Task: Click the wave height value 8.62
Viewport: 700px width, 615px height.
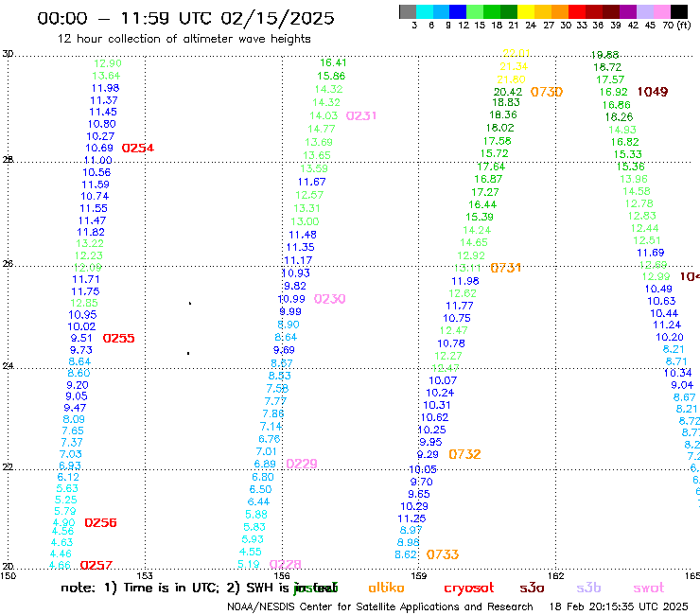Action: [x=406, y=554]
